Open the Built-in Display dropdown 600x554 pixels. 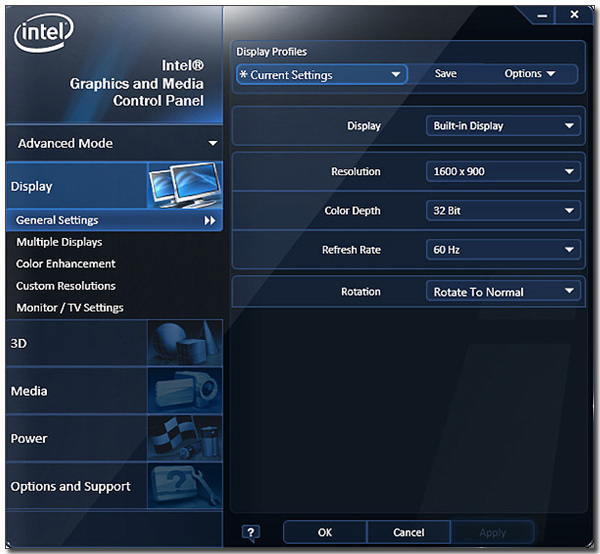click(503, 126)
